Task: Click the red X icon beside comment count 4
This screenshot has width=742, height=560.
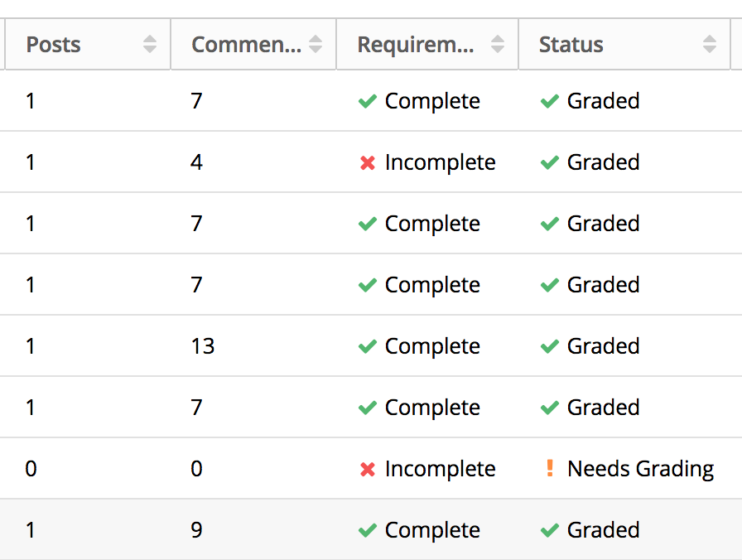Action: 368,163
